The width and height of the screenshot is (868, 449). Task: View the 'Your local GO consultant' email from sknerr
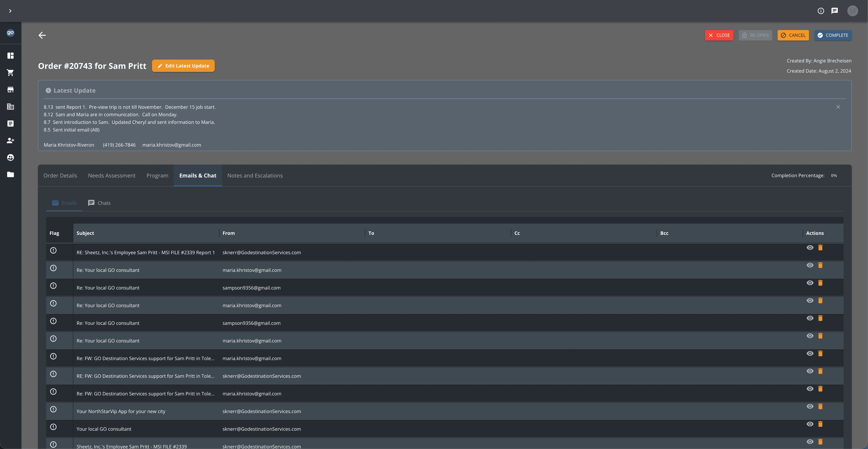click(810, 424)
